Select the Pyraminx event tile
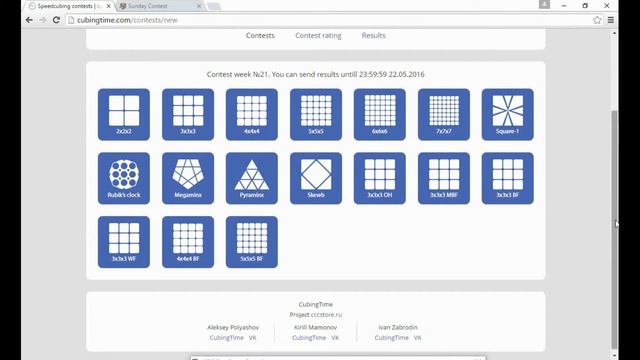Viewport: 640px width, 360px height. click(x=252, y=178)
